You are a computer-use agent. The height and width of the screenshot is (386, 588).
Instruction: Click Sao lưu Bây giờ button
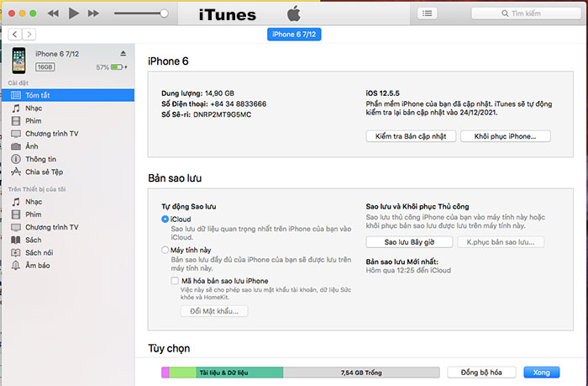coord(409,242)
